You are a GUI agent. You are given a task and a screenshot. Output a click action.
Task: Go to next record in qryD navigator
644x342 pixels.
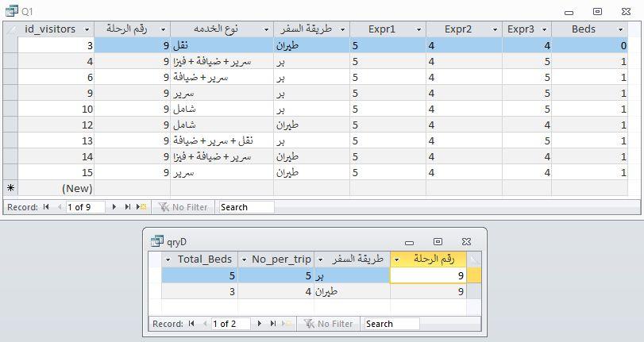click(259, 324)
